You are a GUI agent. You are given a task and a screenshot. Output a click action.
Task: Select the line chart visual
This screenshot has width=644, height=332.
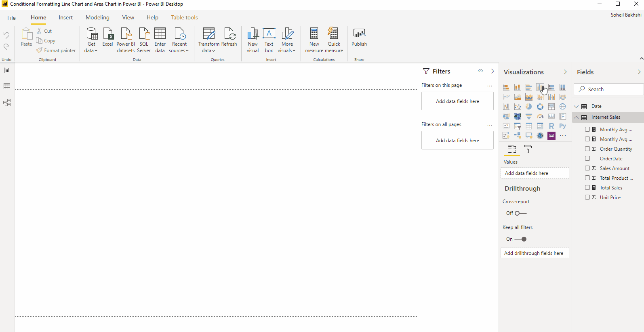(x=506, y=97)
